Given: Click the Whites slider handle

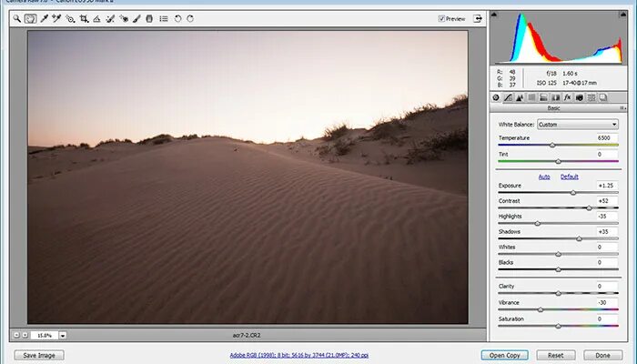Looking at the screenshot, I should click(x=558, y=254).
